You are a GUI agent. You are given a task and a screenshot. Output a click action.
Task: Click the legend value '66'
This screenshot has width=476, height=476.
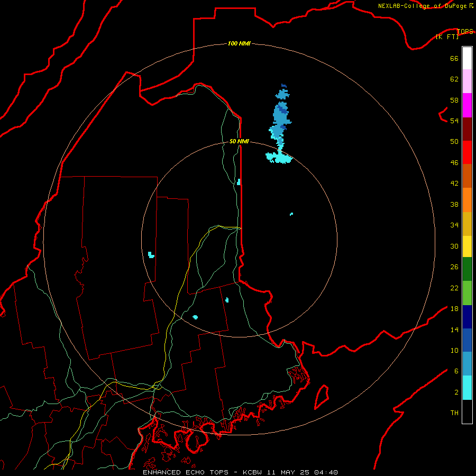pos(454,58)
